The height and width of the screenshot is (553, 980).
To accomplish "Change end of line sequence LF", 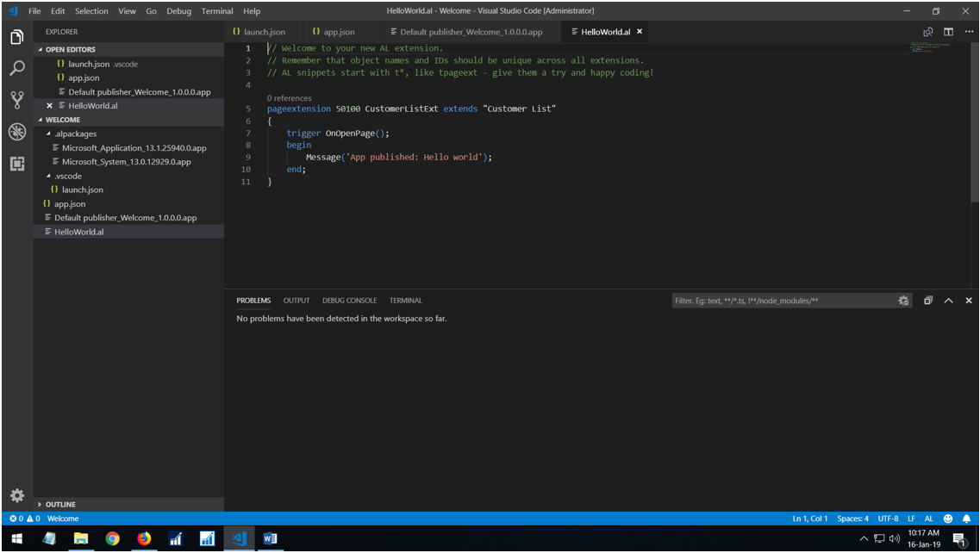I will click(911, 519).
